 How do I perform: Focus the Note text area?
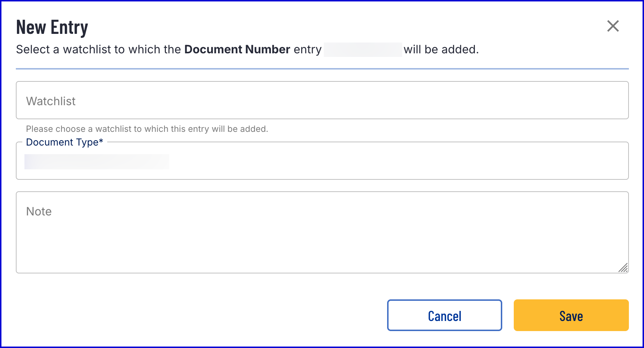point(322,238)
